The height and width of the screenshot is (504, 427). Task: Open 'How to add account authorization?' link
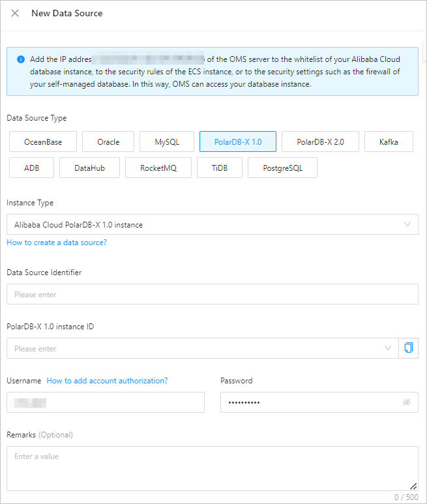(x=107, y=381)
